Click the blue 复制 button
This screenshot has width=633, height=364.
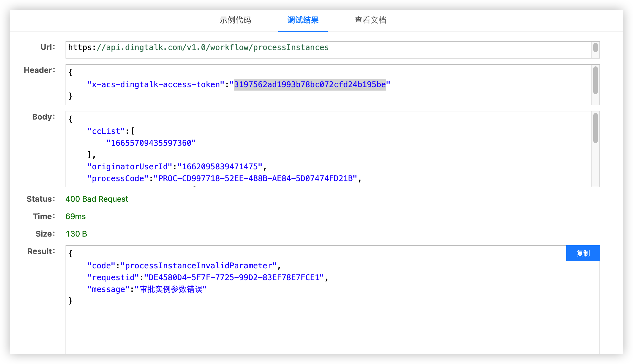(583, 253)
